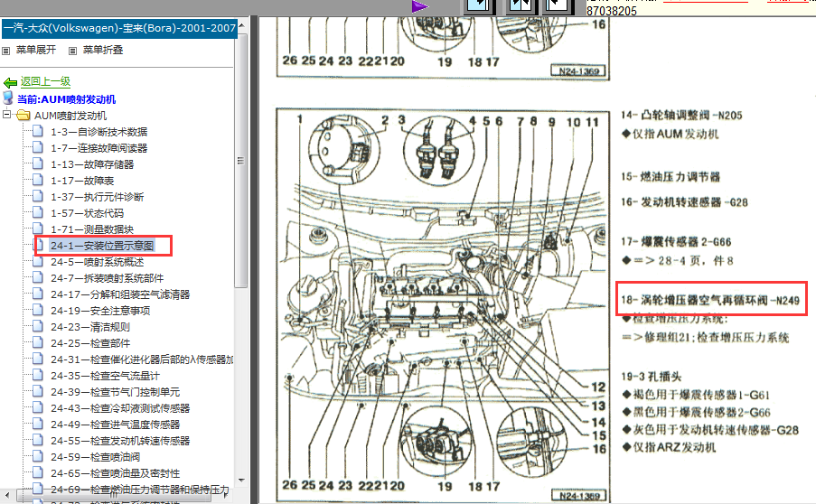816x504 pixels.
Task: Click document icon for 1-37—执行元件诊断
Action: tap(37, 196)
